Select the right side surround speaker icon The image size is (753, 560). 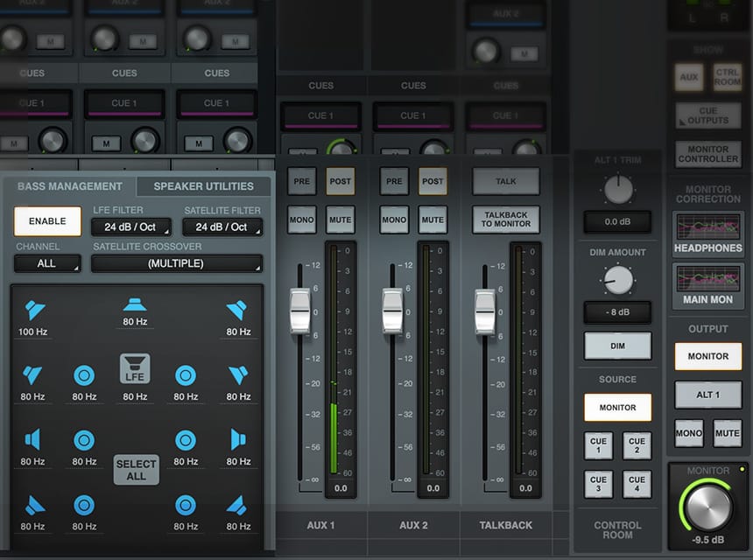pyautogui.click(x=238, y=439)
